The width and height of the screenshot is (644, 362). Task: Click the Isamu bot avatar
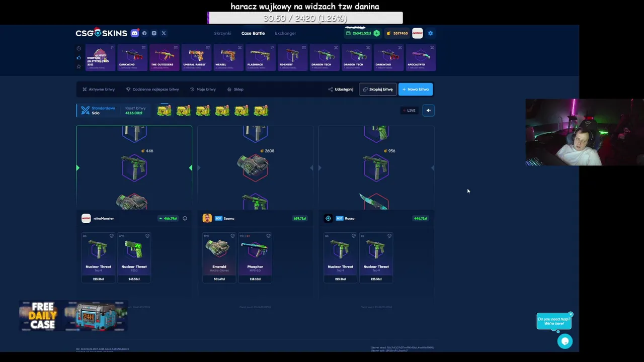pyautogui.click(x=207, y=218)
